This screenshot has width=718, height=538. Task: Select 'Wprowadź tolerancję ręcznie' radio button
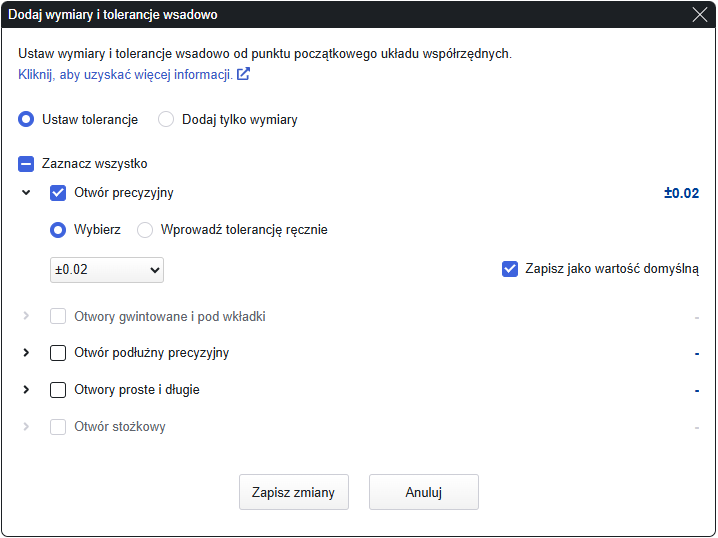pyautogui.click(x=145, y=229)
